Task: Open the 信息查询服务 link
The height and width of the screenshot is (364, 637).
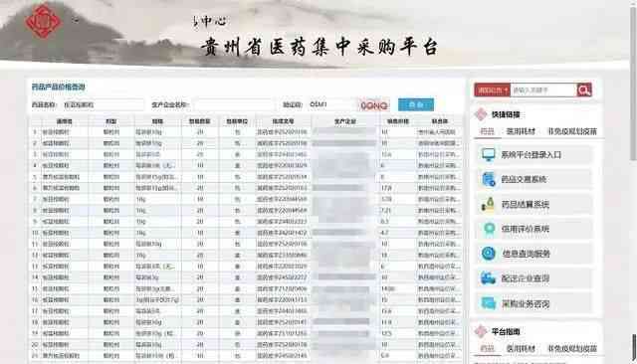Action: (527, 254)
